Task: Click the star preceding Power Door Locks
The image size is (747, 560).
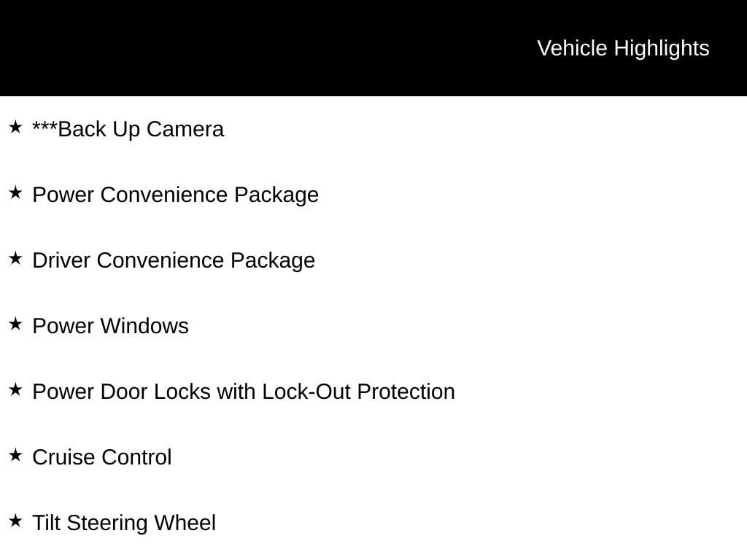Action: (x=16, y=389)
